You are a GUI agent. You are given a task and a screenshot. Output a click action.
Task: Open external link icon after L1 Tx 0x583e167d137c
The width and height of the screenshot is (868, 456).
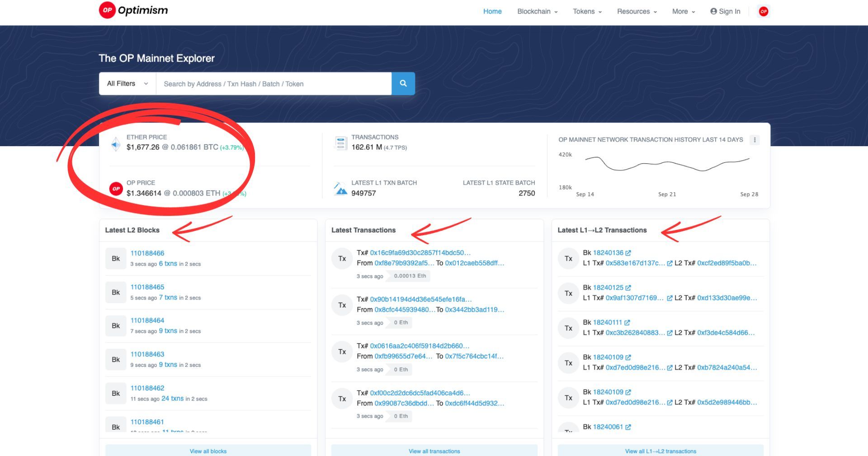click(x=670, y=263)
